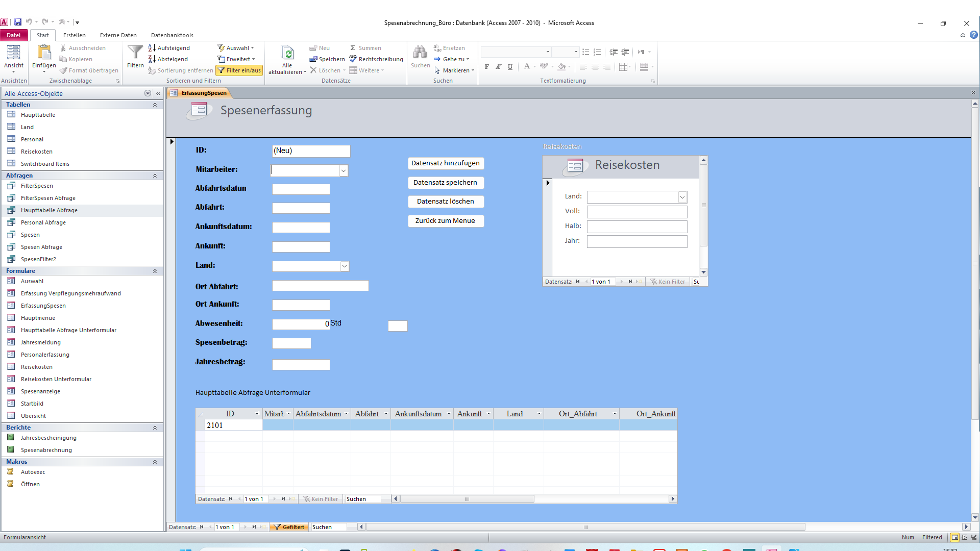Switch to Erstellen ribbon tab
Image resolution: width=980 pixels, height=551 pixels.
coord(75,35)
